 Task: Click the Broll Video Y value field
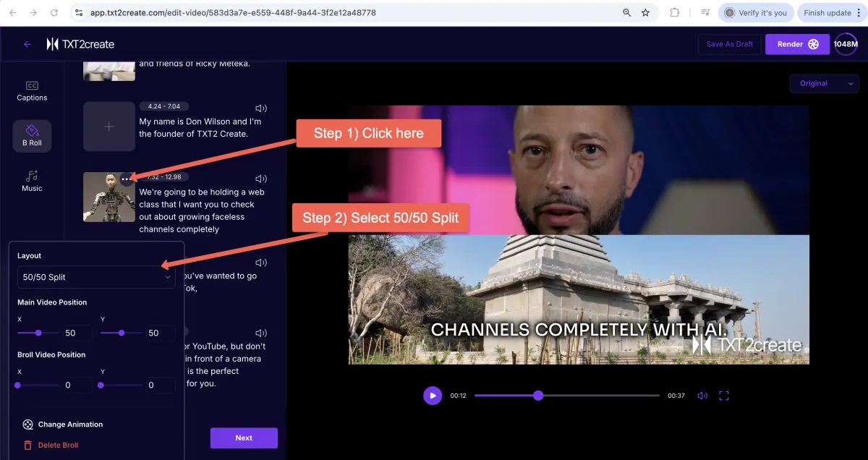[x=159, y=386]
